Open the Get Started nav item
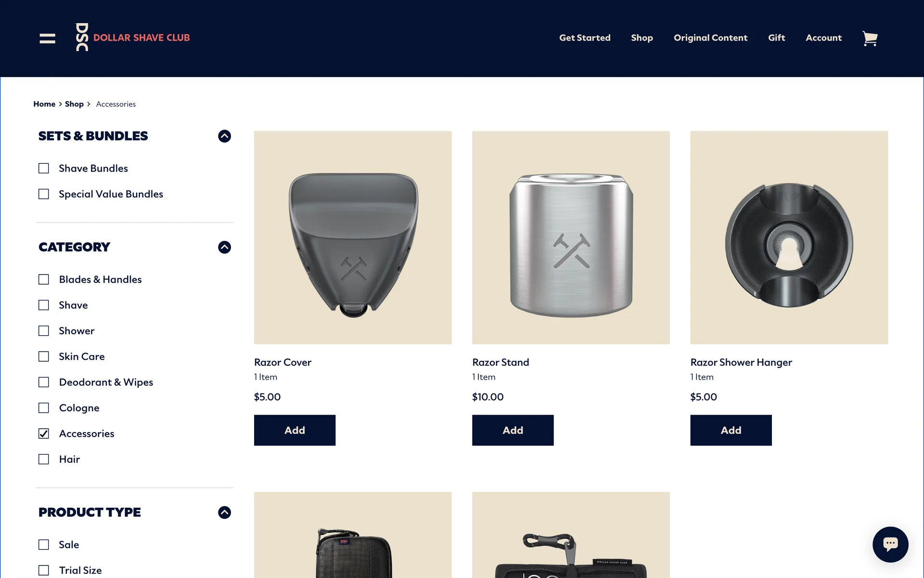This screenshot has width=924, height=578. (x=585, y=38)
